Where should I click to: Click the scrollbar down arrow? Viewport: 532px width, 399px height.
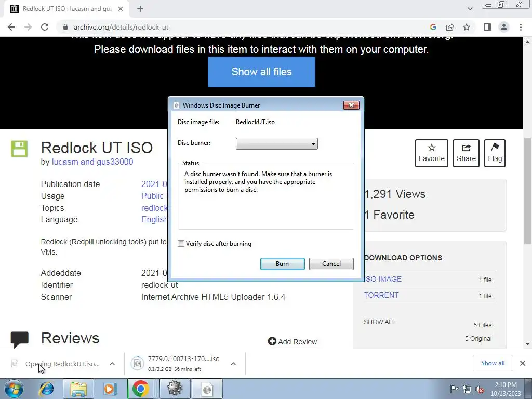point(528,344)
